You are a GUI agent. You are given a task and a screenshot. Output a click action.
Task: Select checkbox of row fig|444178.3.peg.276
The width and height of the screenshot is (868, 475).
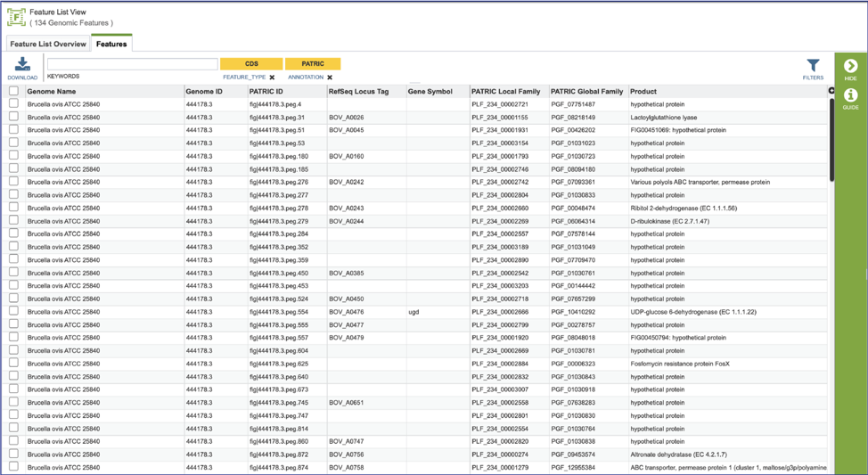point(14,182)
